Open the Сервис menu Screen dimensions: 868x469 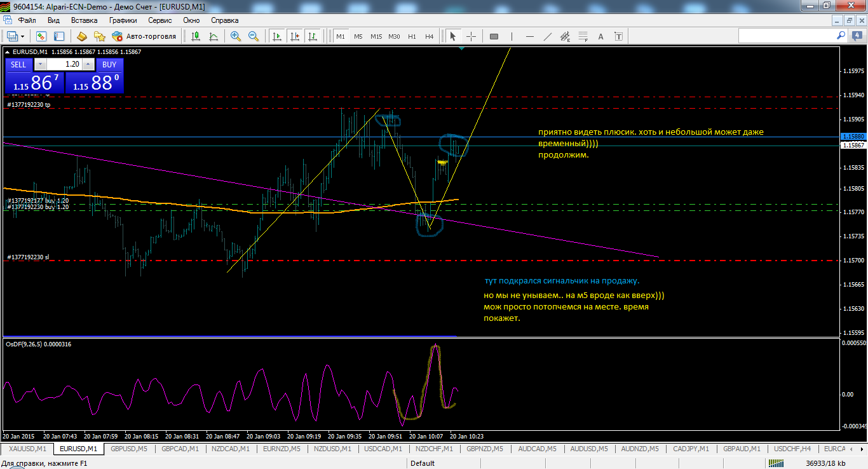pos(159,20)
